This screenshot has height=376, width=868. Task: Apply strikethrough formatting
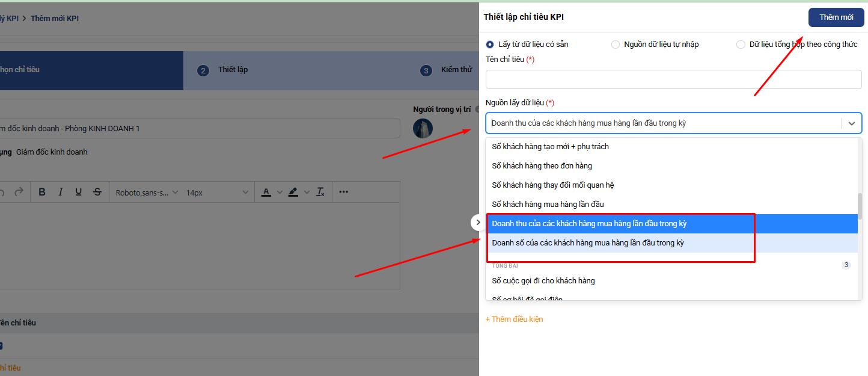click(97, 193)
